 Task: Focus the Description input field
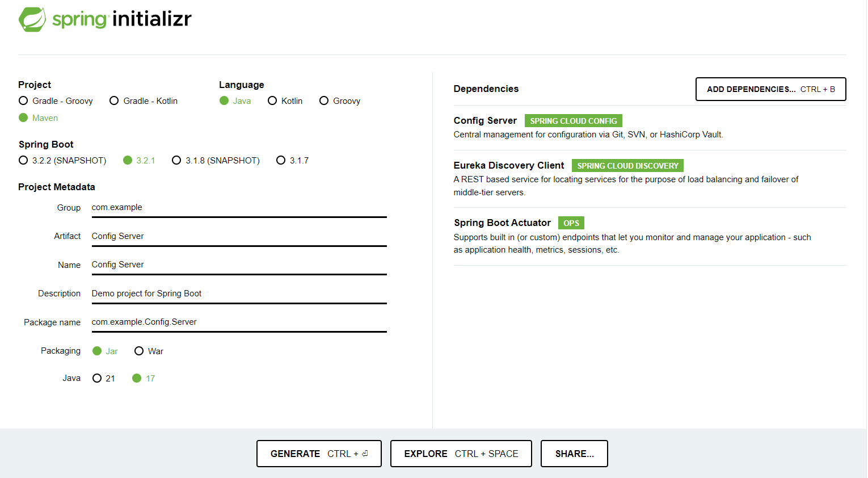(x=238, y=293)
